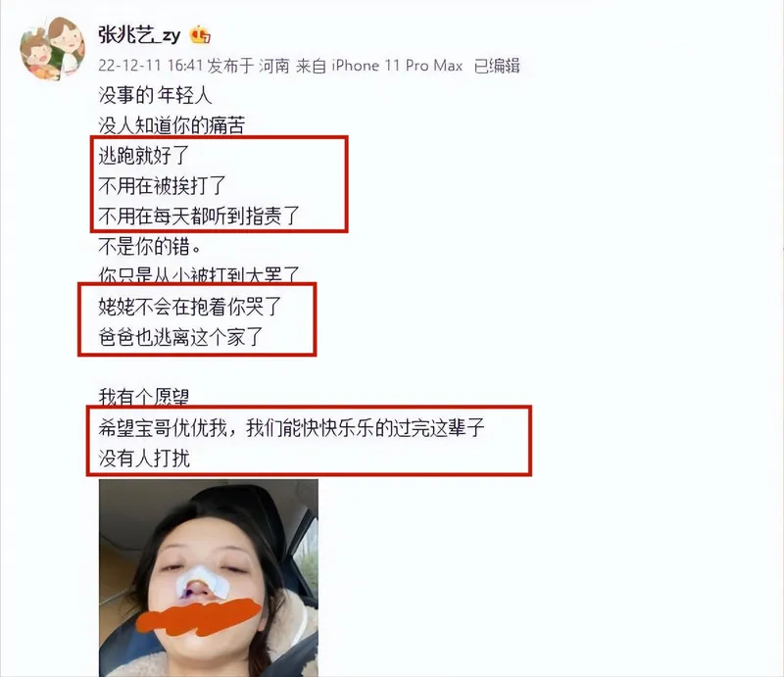Open the attached photo thumbnail

tap(209, 577)
